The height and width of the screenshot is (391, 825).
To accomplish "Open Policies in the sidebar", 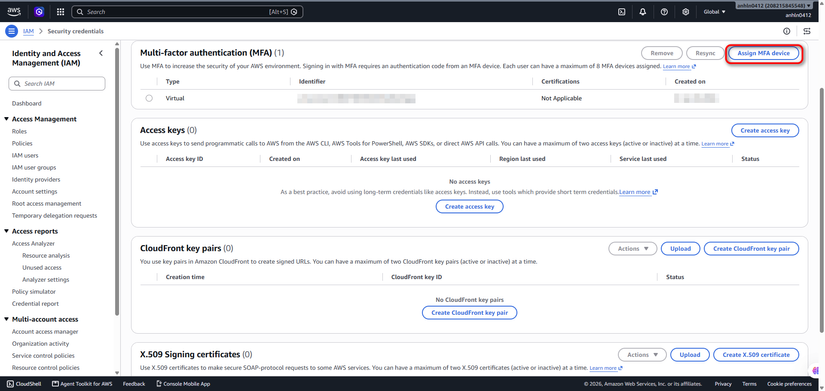I will click(x=22, y=143).
